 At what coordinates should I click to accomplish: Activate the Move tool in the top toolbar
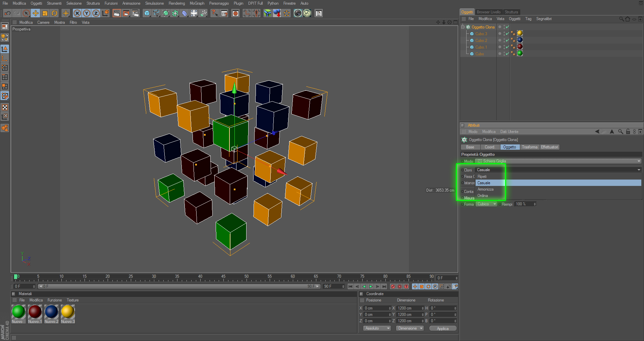click(x=36, y=13)
